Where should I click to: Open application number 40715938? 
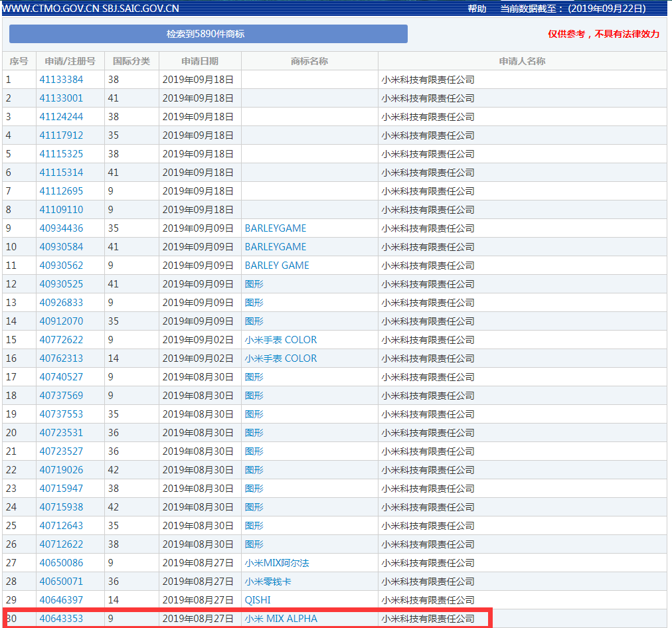pos(61,507)
